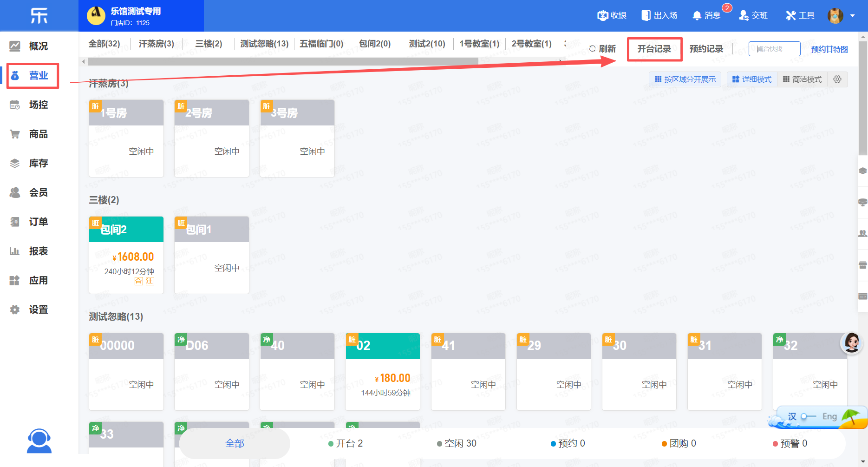
Task: Expand the user avatar dropdown arrow
Action: [x=853, y=16]
